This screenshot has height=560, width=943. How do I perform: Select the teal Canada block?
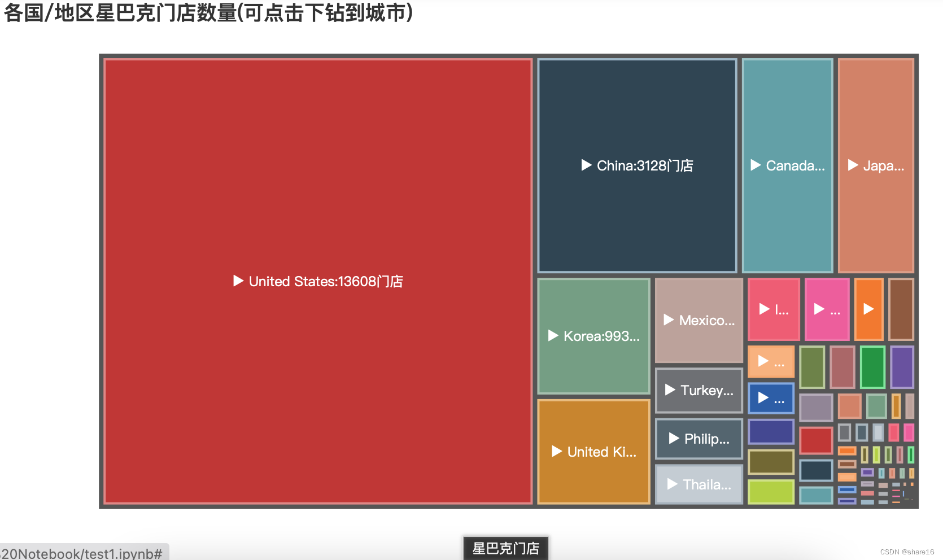(788, 165)
